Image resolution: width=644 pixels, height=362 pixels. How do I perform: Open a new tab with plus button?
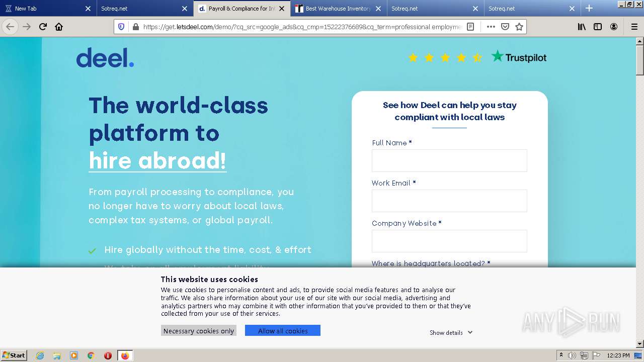[589, 8]
